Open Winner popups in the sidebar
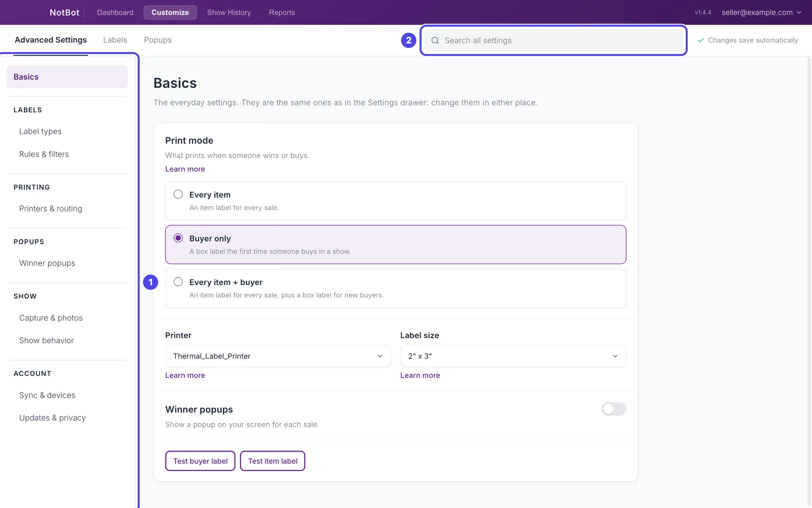This screenshot has height=508, width=812. coord(47,263)
